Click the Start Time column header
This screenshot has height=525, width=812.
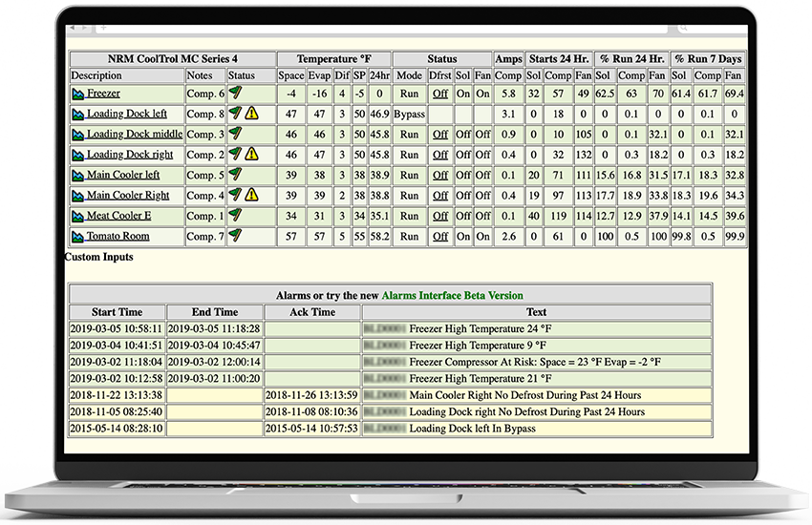click(118, 312)
